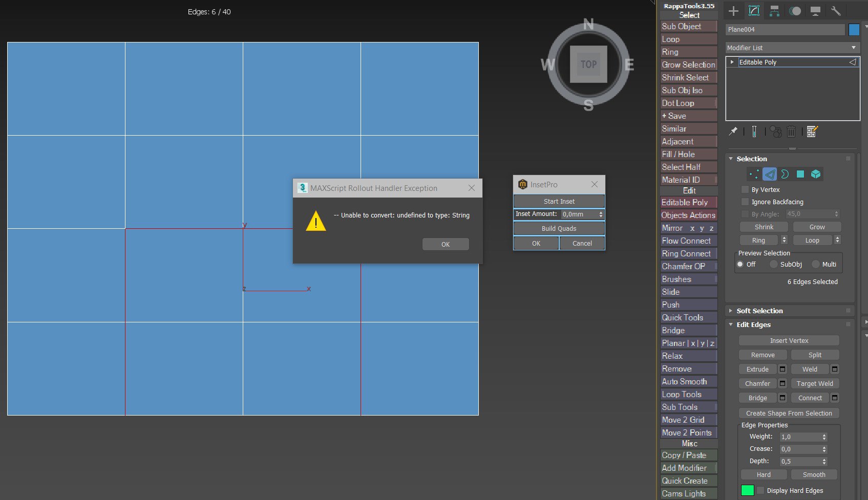Open Configure Modifier Sets icon

point(813,132)
